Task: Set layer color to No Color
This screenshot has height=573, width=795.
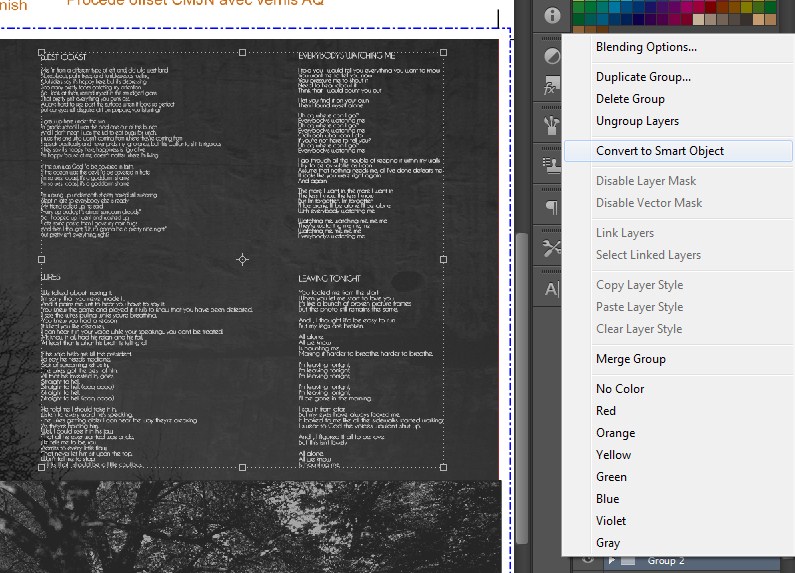Action: [620, 388]
